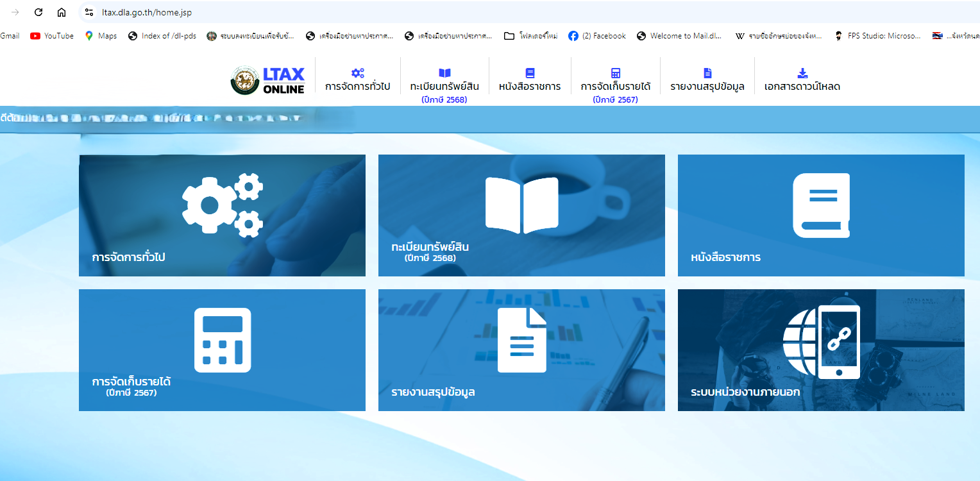Click the large document report icon

click(x=521, y=340)
